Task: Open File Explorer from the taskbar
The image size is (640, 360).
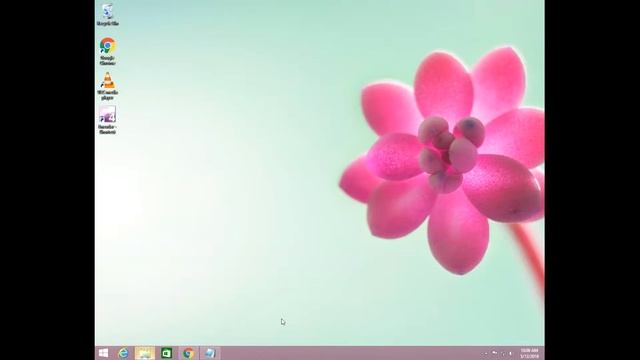Action: coord(145,353)
